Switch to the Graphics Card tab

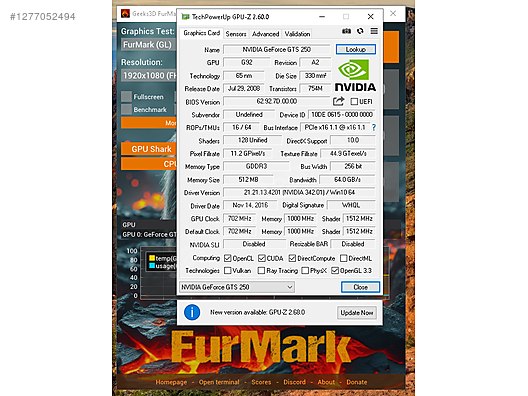(202, 33)
